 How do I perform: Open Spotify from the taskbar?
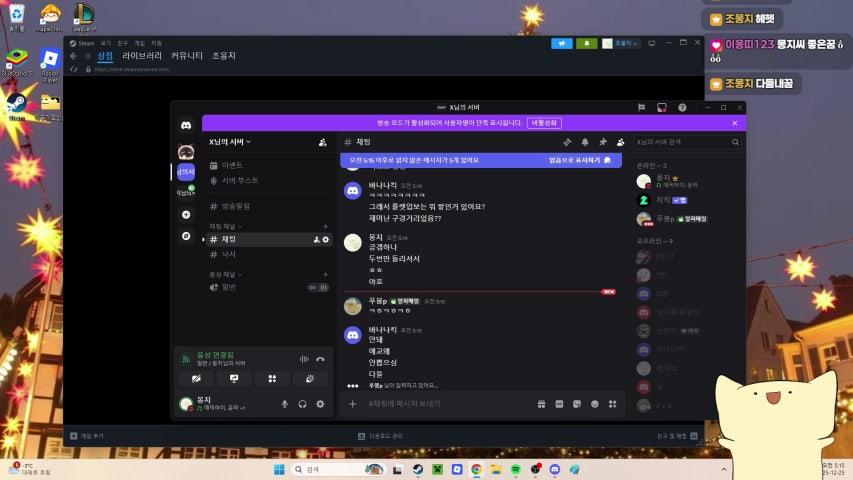(x=516, y=469)
